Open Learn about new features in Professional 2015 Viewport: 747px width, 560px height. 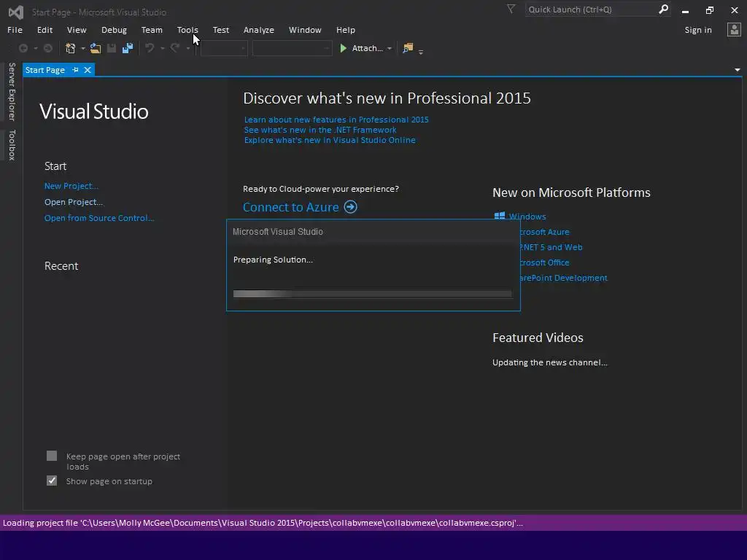(x=336, y=120)
